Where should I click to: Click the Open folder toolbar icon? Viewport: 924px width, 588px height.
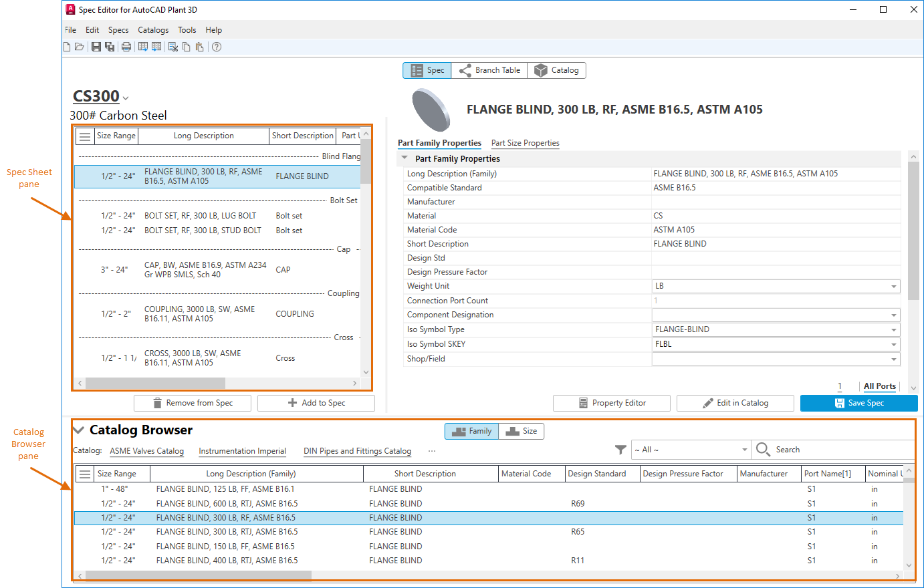click(x=80, y=47)
